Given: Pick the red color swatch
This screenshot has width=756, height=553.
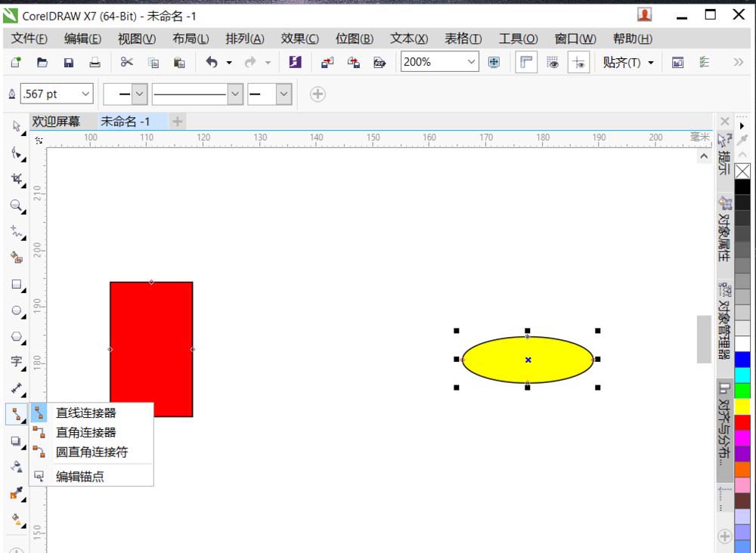Looking at the screenshot, I should [742, 422].
